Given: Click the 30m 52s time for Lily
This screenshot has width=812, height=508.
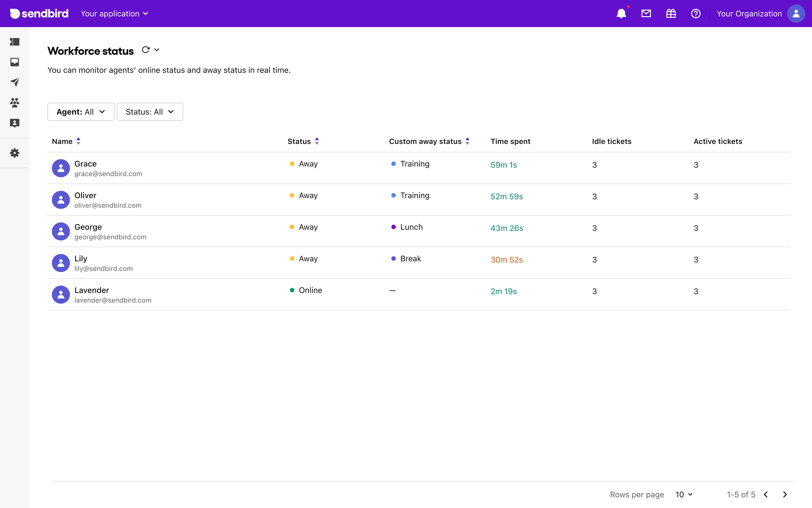Looking at the screenshot, I should pos(507,260).
